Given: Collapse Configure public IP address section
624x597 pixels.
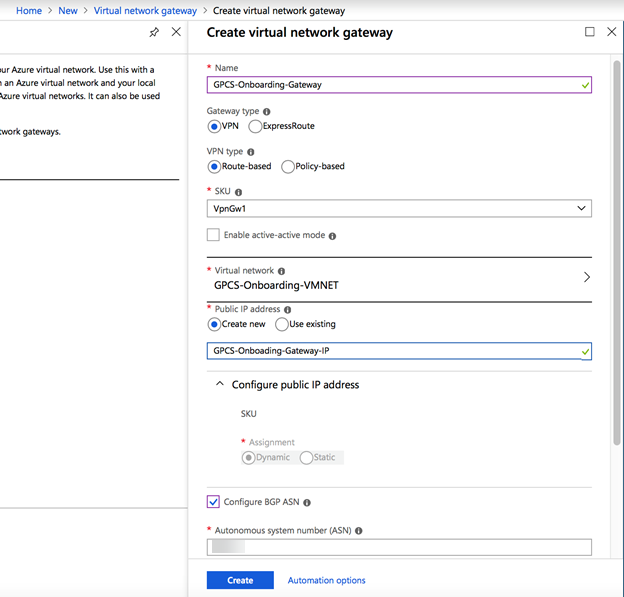Looking at the screenshot, I should coord(218,384).
